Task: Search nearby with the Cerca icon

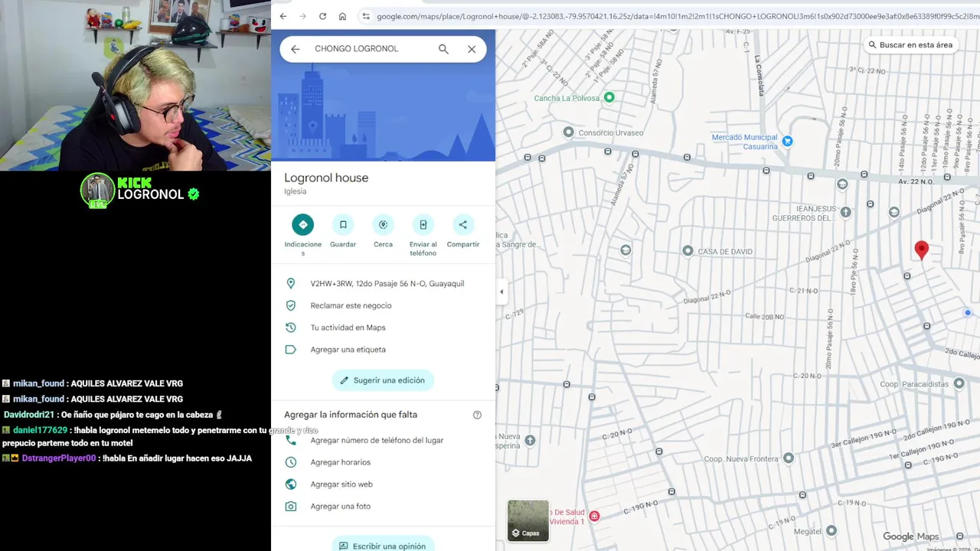Action: pos(383,224)
